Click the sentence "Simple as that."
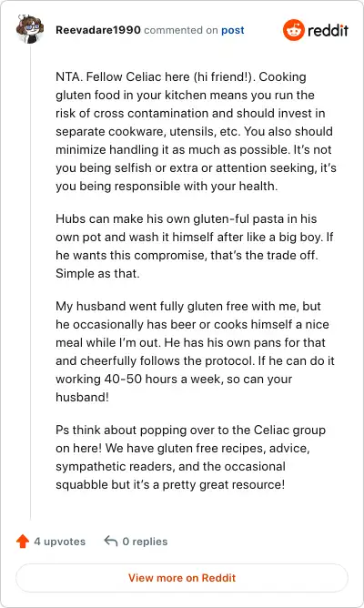 (x=97, y=273)
